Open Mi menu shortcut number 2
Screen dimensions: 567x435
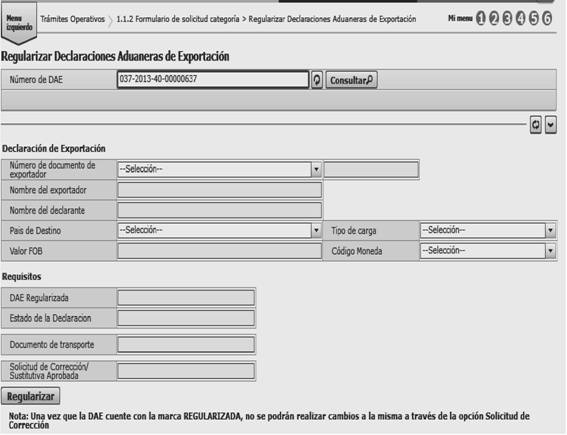click(x=494, y=18)
